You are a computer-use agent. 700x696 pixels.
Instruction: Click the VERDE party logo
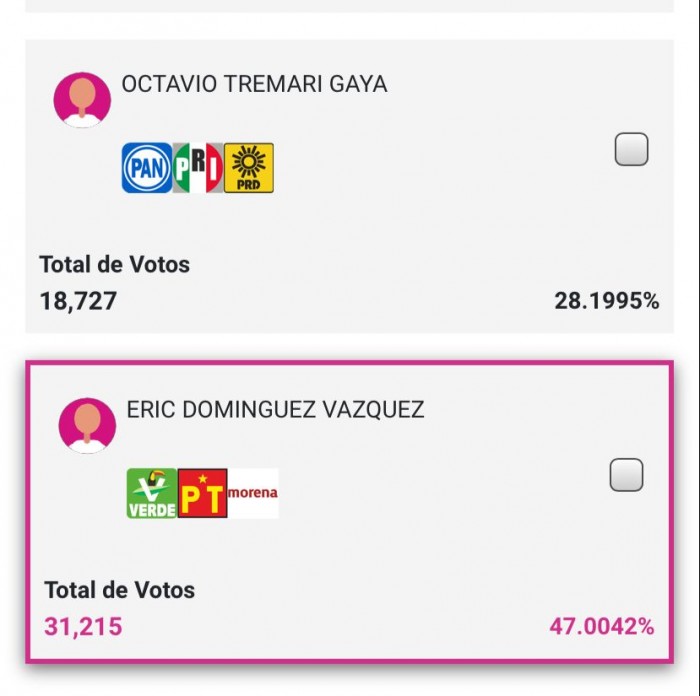click(152, 493)
